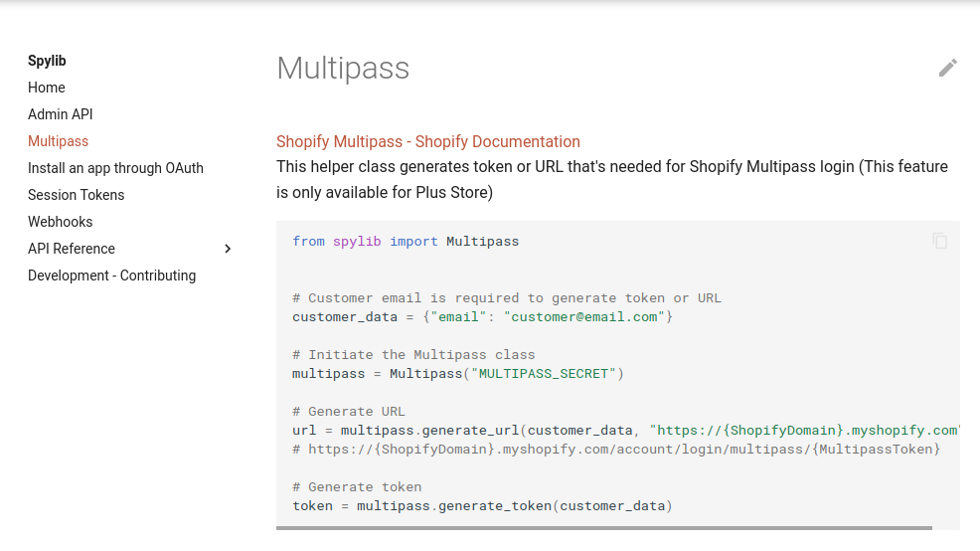The width and height of the screenshot is (980, 551).
Task: Click the '# Initiate the Multipass class' comment
Action: pyautogui.click(x=413, y=355)
